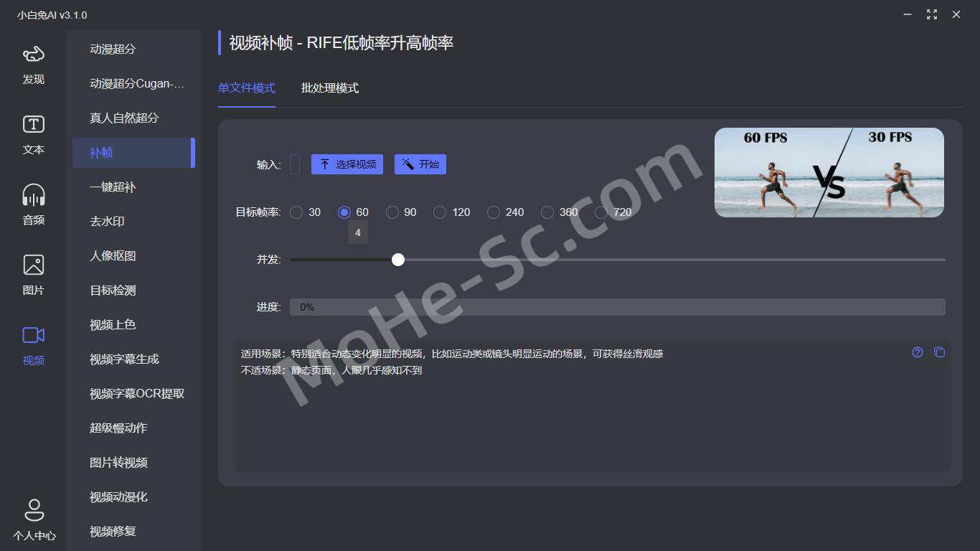Switch to 单文件模式 tab
The width and height of the screenshot is (980, 551).
(247, 88)
